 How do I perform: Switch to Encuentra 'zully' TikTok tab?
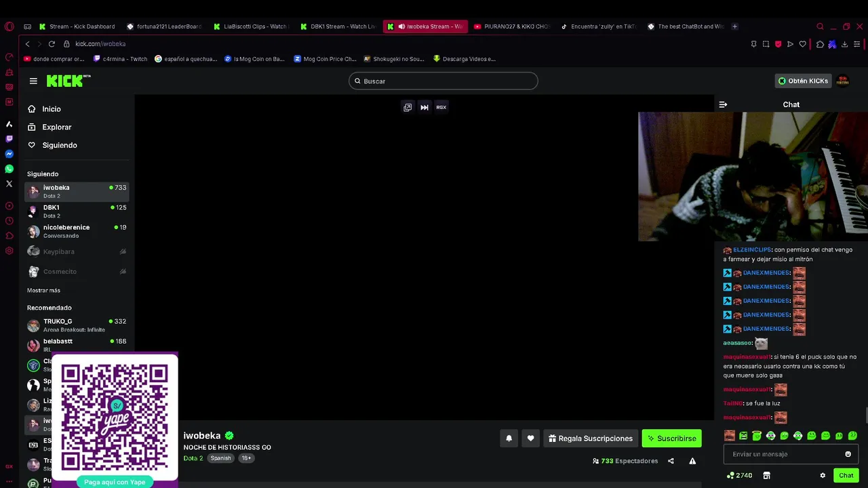pyautogui.click(x=599, y=26)
